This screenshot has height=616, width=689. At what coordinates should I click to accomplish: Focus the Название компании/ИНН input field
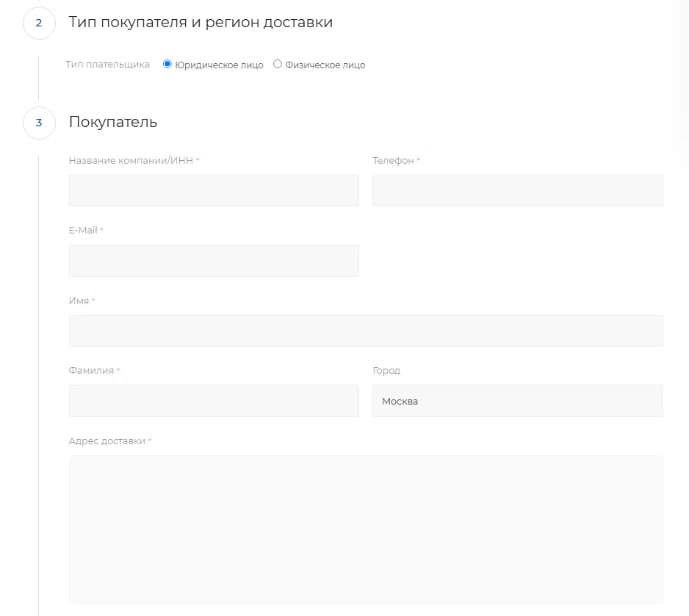coord(214,191)
